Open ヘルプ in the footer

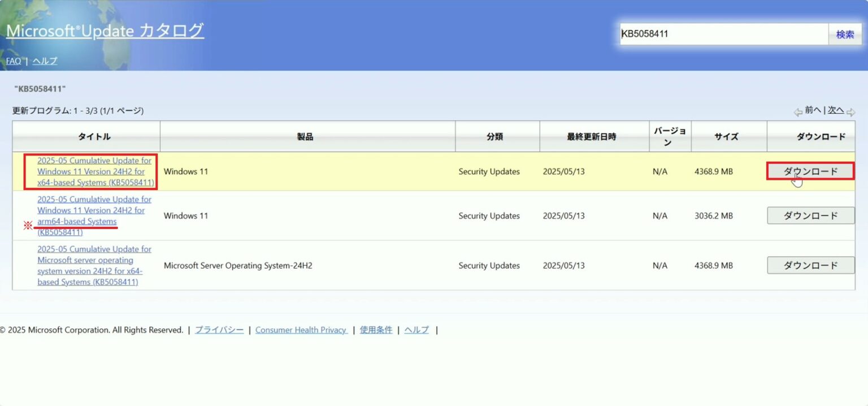click(416, 330)
